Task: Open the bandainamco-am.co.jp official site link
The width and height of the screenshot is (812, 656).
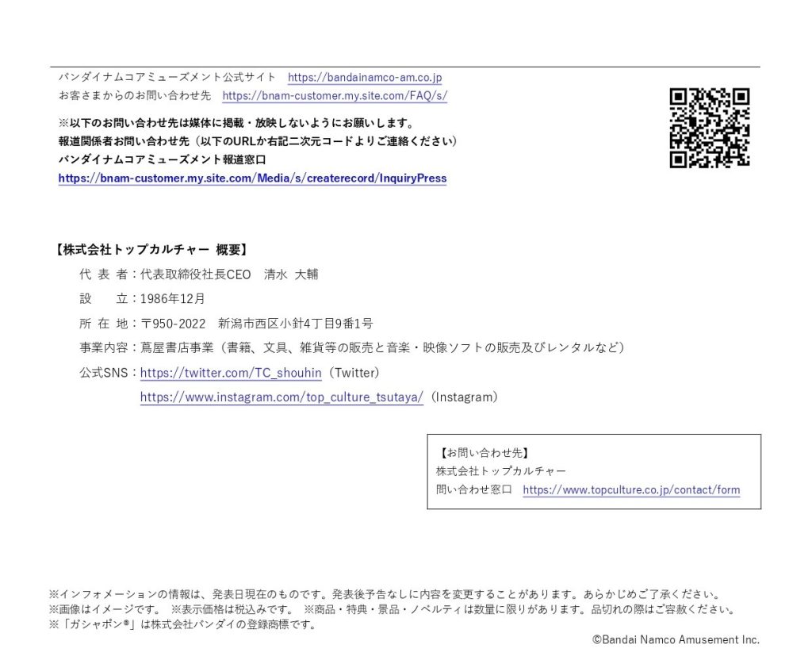Action: [365, 77]
